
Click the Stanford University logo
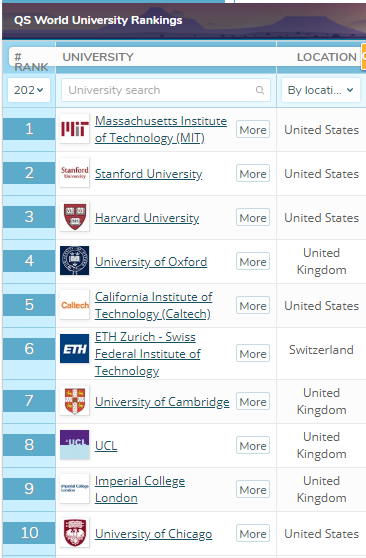tap(74, 173)
